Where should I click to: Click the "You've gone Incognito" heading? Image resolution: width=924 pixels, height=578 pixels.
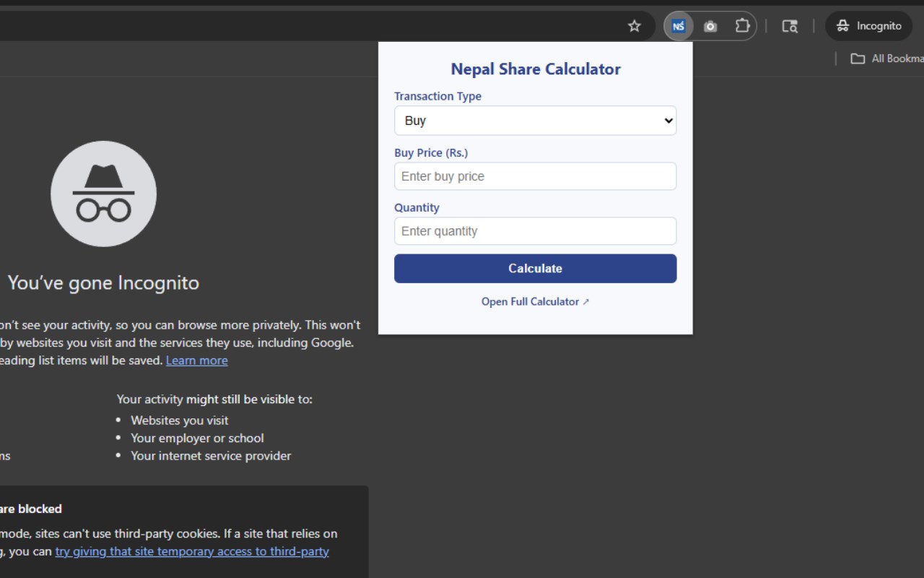[x=103, y=282]
